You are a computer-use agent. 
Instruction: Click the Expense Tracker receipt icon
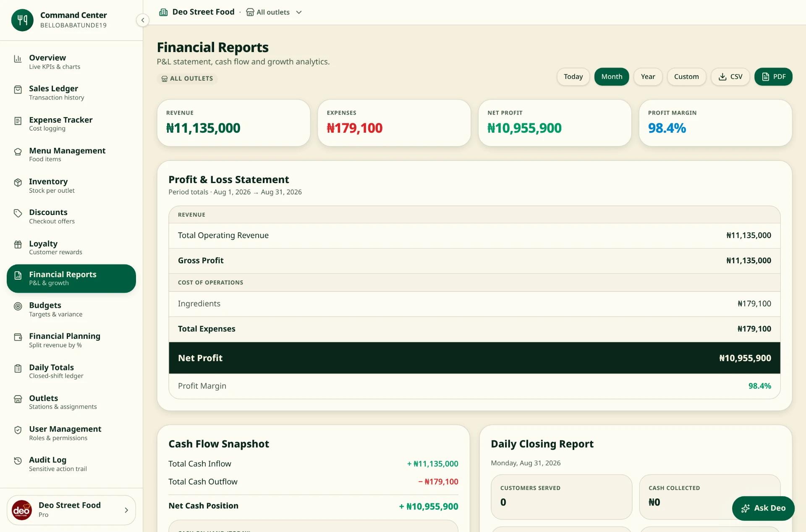pos(18,121)
